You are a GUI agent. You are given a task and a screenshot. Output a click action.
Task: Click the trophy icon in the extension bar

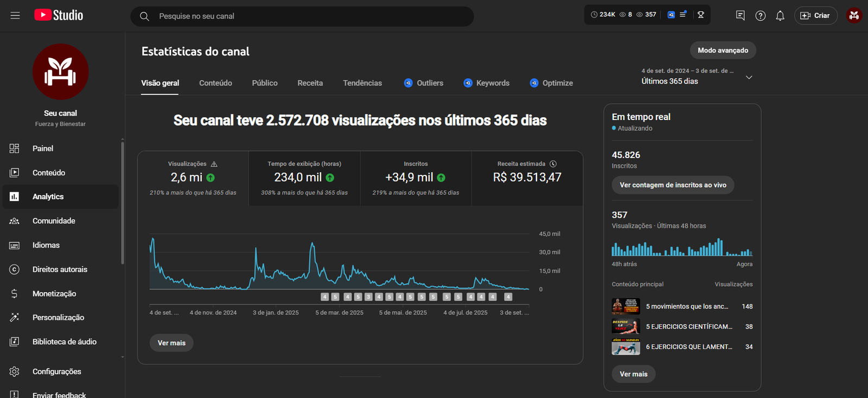tap(701, 15)
